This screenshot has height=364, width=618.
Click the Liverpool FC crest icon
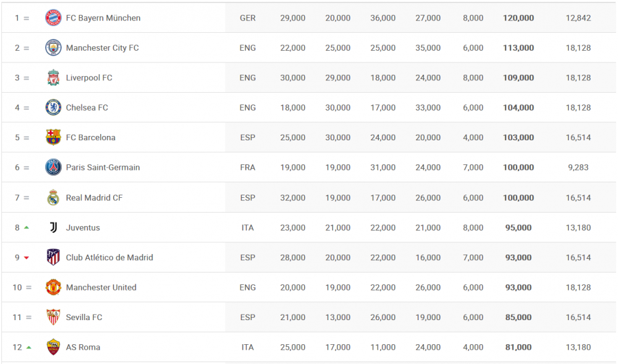[x=53, y=78]
